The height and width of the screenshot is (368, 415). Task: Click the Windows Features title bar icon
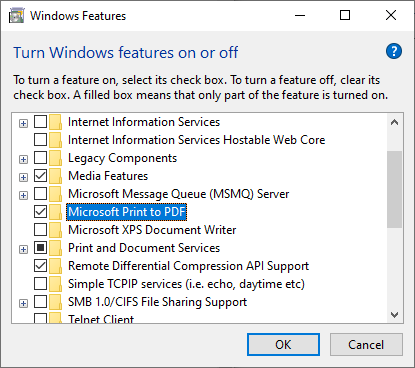click(x=17, y=16)
